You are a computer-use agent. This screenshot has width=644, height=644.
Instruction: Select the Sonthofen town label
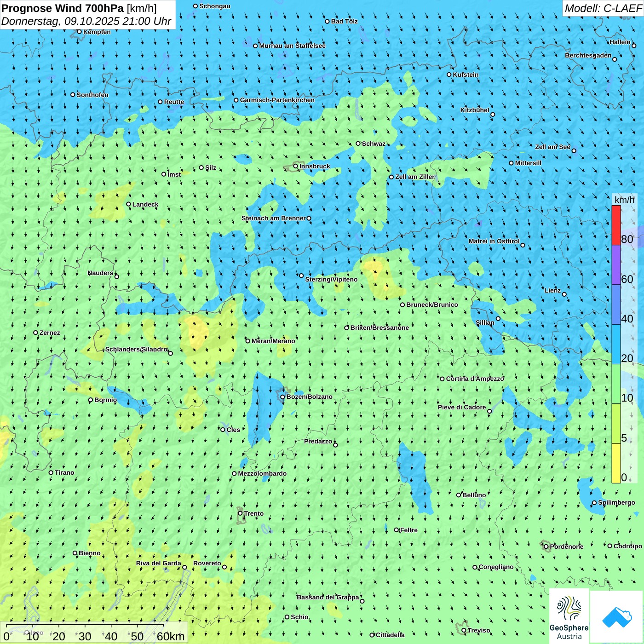pos(92,95)
